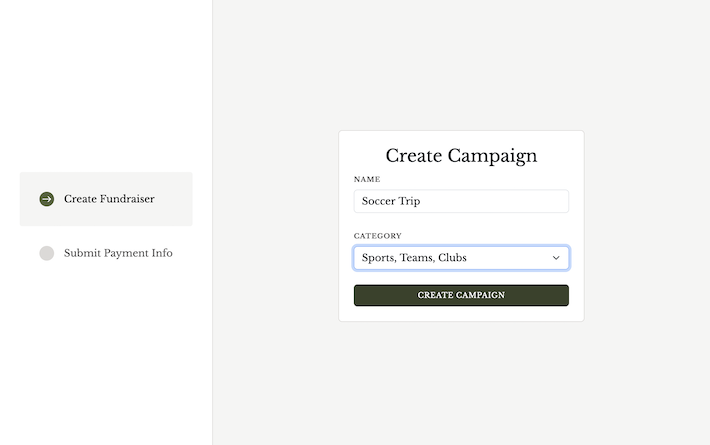Click the Create Campaign heading text
This screenshot has width=710, height=445.
click(461, 156)
